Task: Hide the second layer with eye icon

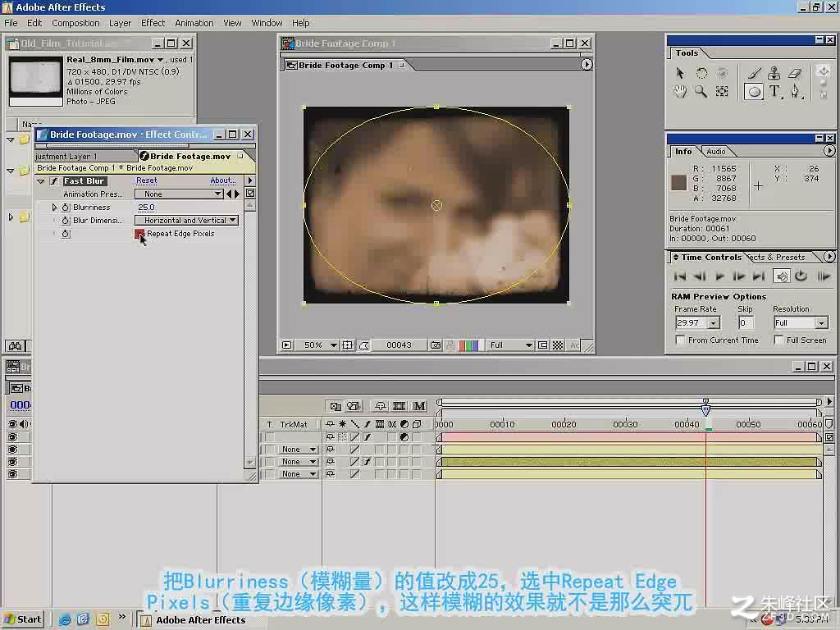Action: pyautogui.click(x=13, y=450)
